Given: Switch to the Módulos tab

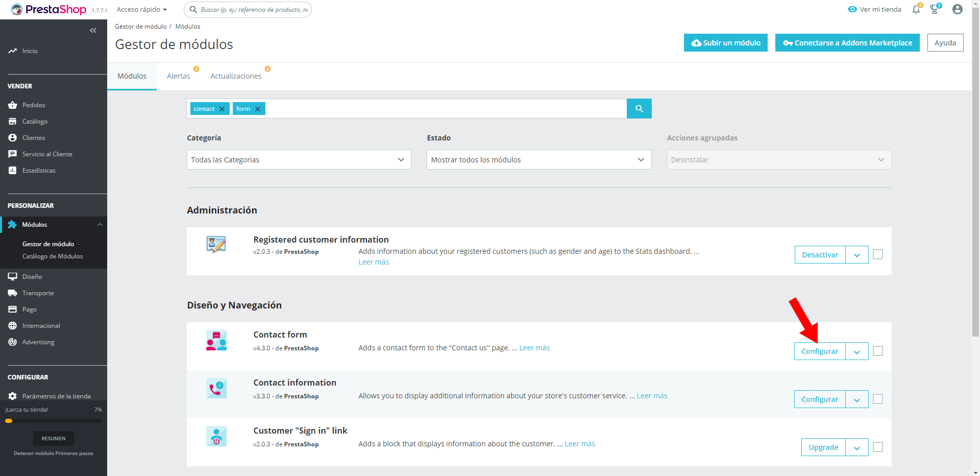Looking at the screenshot, I should point(132,76).
